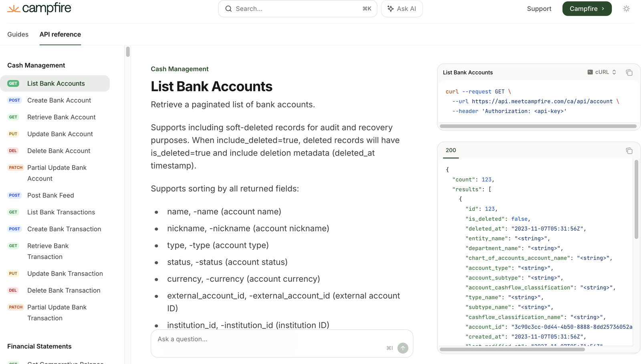Click the response panel horizontal scrollbar
The width and height of the screenshot is (641, 364).
(x=512, y=350)
